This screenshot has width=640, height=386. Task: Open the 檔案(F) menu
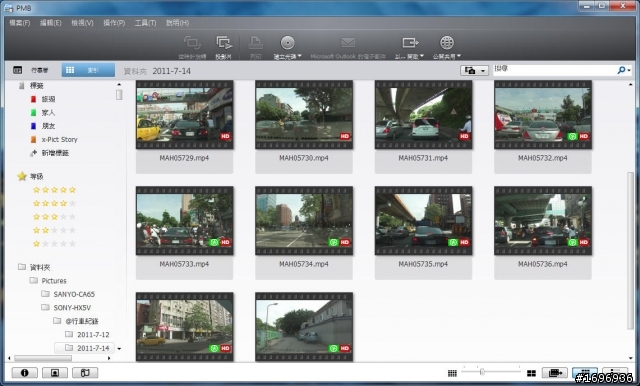(x=20, y=23)
